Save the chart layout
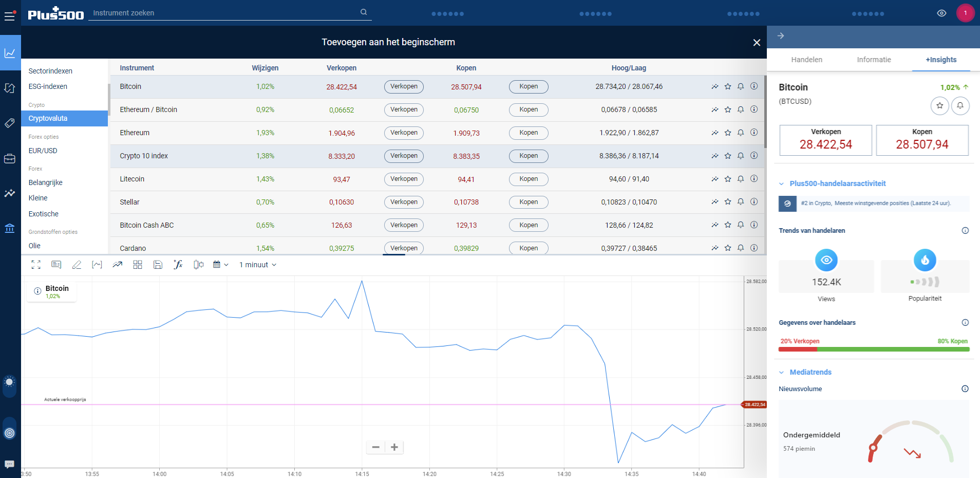The height and width of the screenshot is (478, 980). (158, 265)
